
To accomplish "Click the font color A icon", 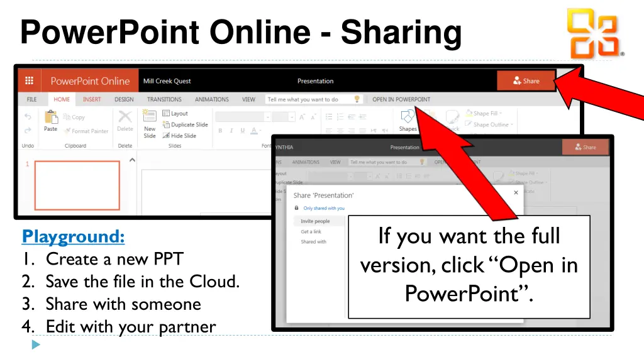I will tap(254, 131).
